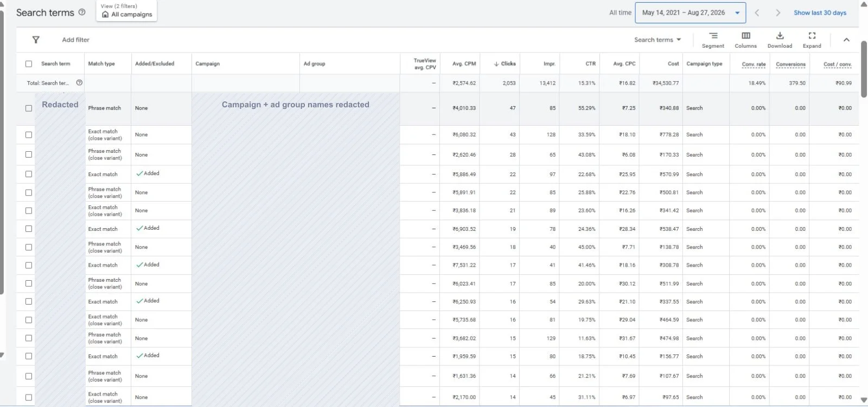Click the Segment icon
Screen dimensions: 868x407
[713, 36]
